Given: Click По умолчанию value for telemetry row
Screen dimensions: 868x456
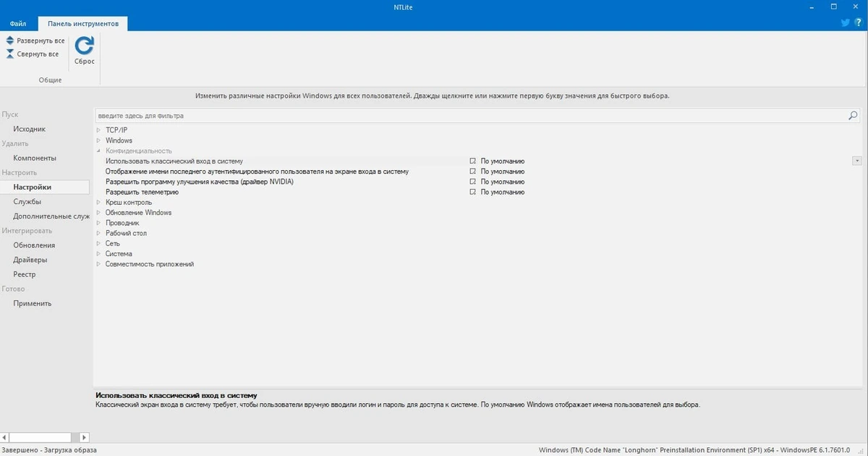Looking at the screenshot, I should (x=503, y=193).
